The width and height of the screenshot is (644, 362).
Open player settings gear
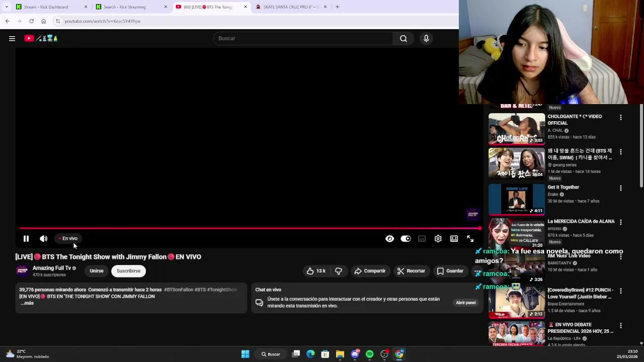(x=438, y=239)
